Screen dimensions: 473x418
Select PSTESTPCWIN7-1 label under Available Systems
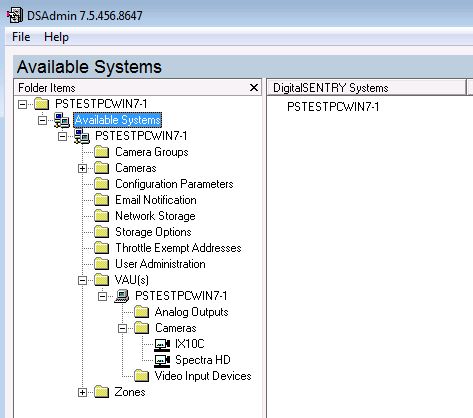point(141,136)
